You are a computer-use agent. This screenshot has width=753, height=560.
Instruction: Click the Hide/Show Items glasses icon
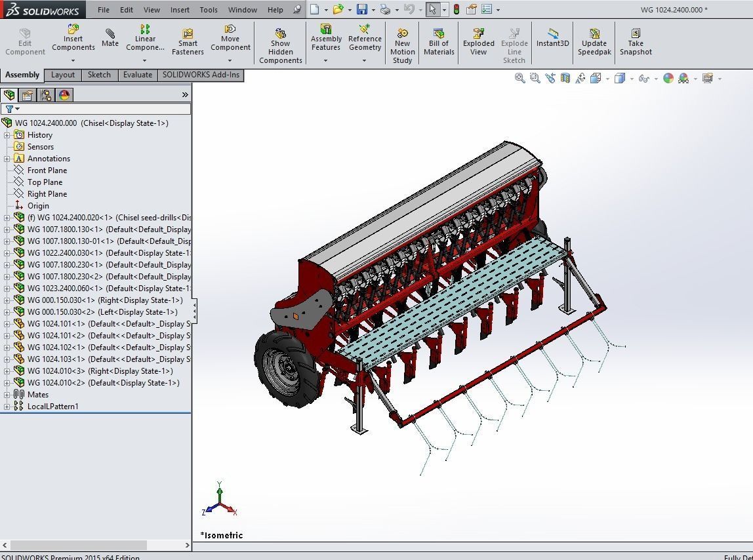(x=643, y=78)
